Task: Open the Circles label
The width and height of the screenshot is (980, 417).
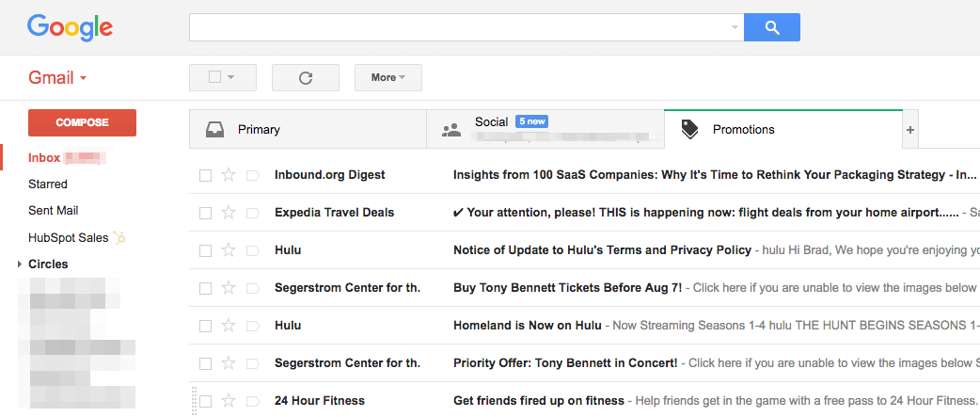Action: click(x=48, y=265)
